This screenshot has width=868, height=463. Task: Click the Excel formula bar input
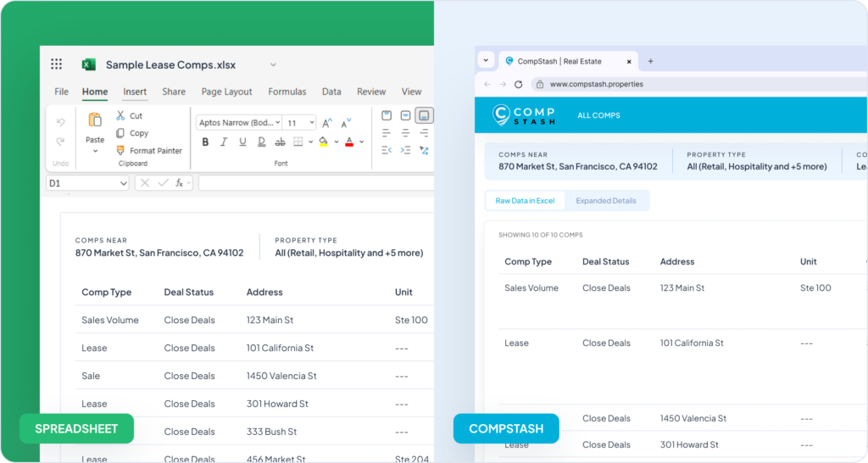coord(315,183)
